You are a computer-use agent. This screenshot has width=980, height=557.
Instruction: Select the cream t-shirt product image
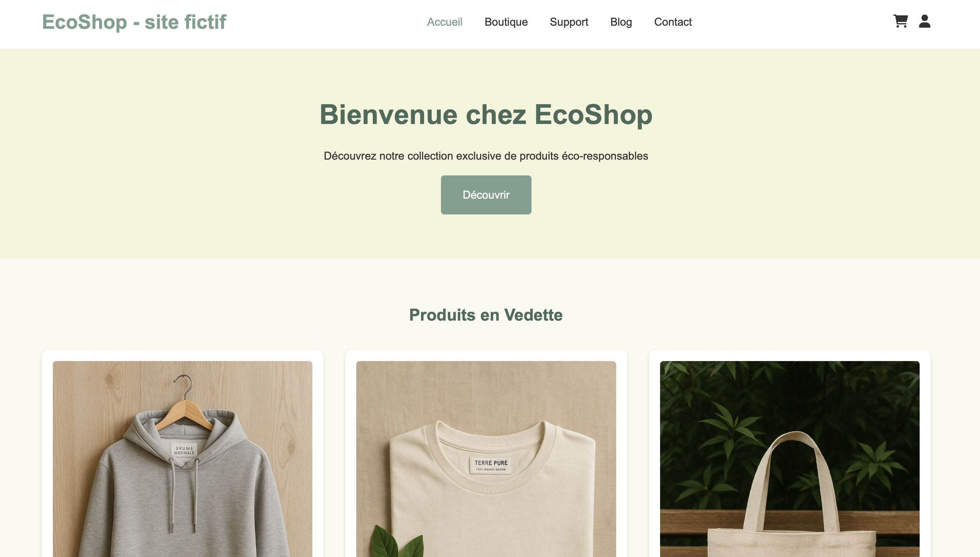point(486,459)
